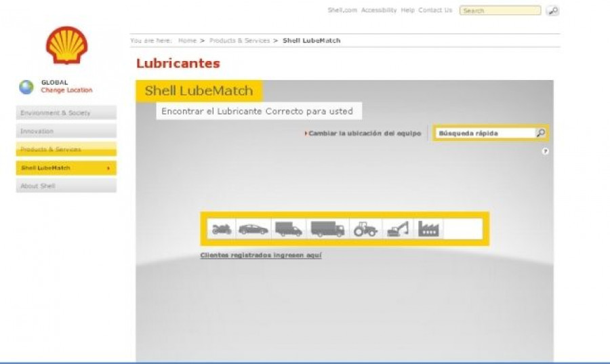Screen dimensions: 610x364
Task: Open the Accessibility link
Action: tap(378, 10)
